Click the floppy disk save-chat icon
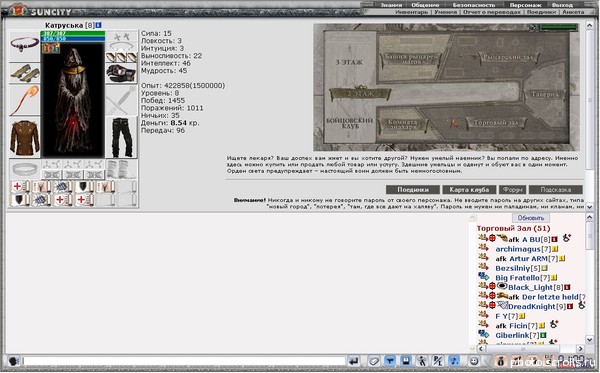The height and width of the screenshot is (373, 600). [406, 361]
